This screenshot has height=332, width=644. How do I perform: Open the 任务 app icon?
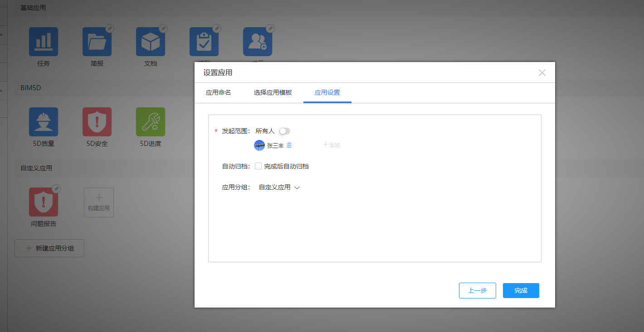(x=44, y=42)
